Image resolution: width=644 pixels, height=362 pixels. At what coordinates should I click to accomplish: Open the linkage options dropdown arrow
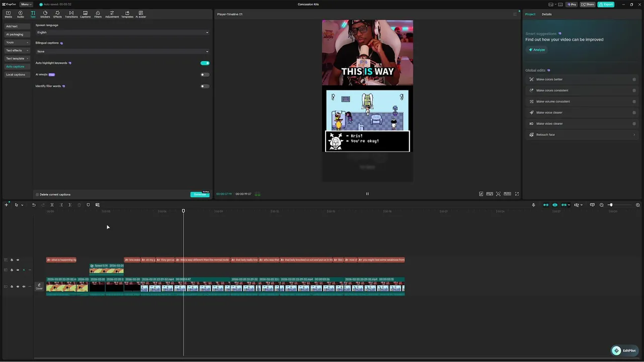pos(569,205)
